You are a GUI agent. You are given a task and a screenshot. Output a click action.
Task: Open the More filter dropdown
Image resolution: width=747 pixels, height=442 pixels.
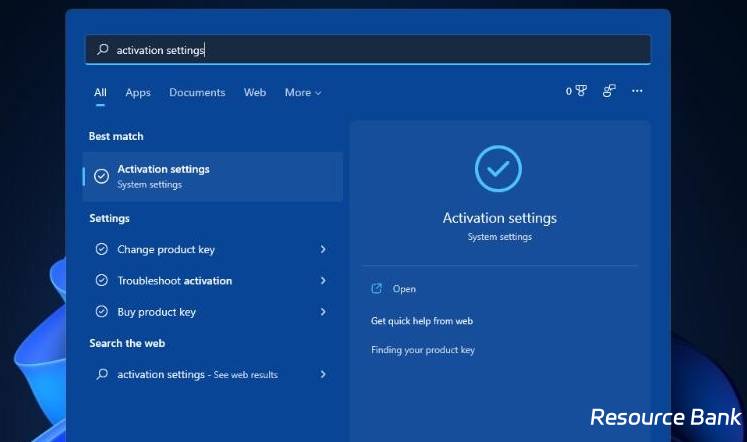[x=303, y=92]
